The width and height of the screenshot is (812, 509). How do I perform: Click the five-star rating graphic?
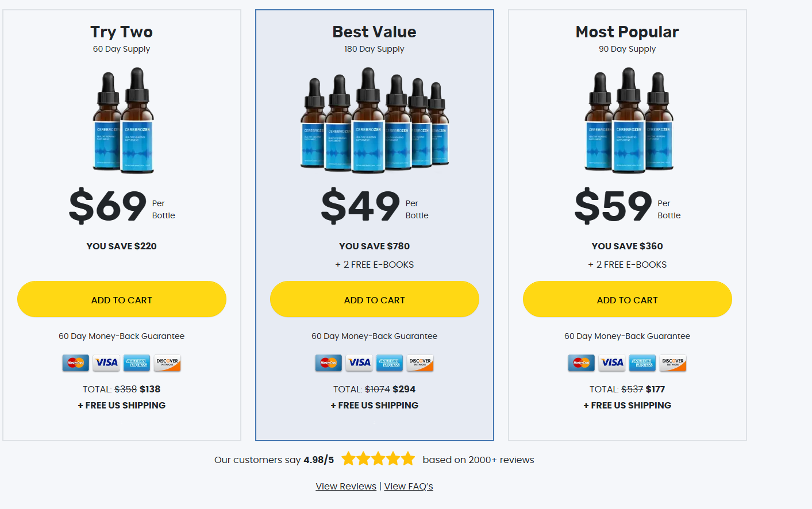pyautogui.click(x=378, y=459)
